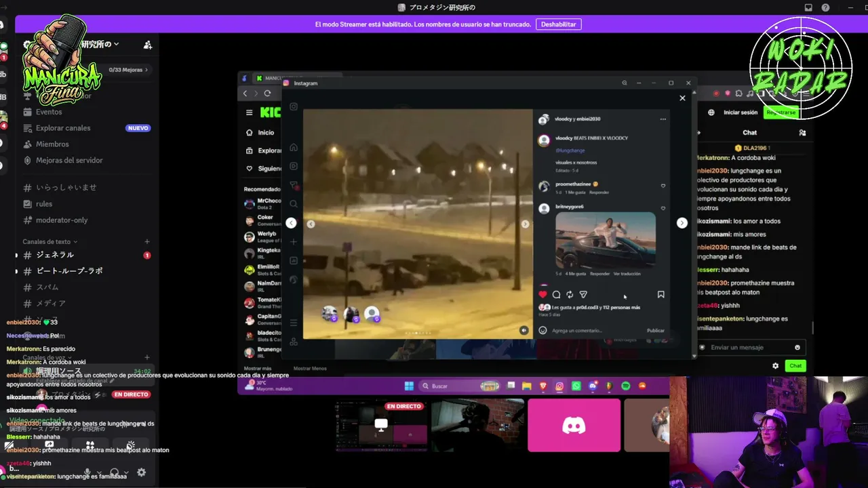Open the Instagram sidebar hamburger menu
868x488 pixels.
[294, 323]
